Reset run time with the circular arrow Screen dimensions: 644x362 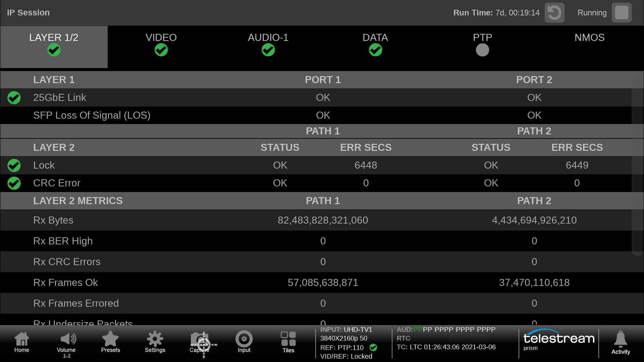click(554, 13)
